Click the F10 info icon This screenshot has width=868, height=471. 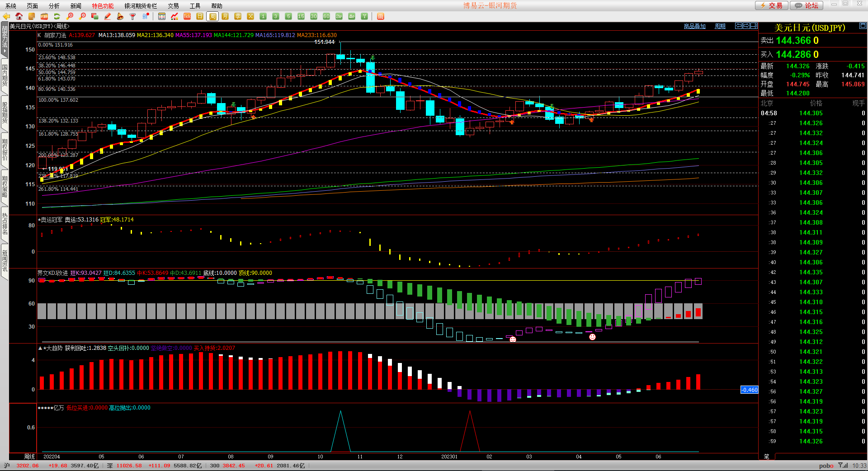coord(44,16)
